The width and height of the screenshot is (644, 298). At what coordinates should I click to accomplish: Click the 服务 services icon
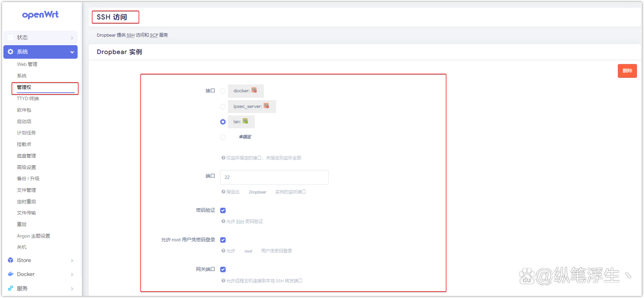10,288
